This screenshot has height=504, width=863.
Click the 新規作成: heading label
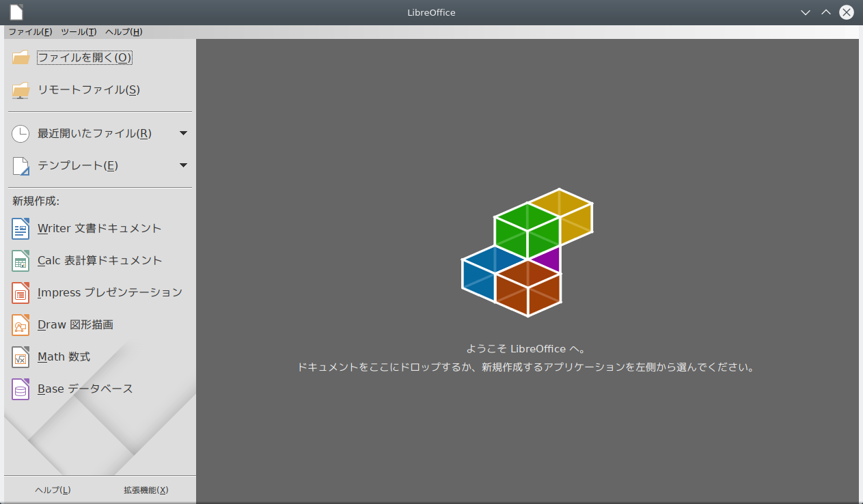point(36,201)
